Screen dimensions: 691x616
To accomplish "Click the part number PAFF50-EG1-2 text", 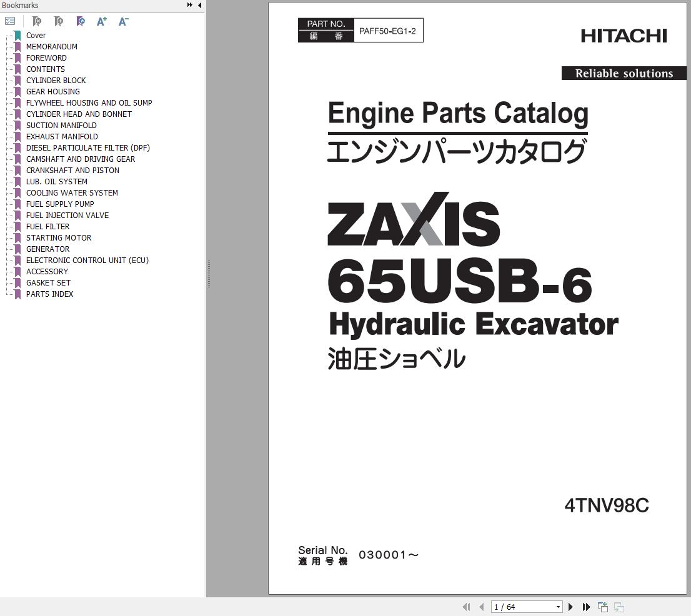I will [x=387, y=31].
